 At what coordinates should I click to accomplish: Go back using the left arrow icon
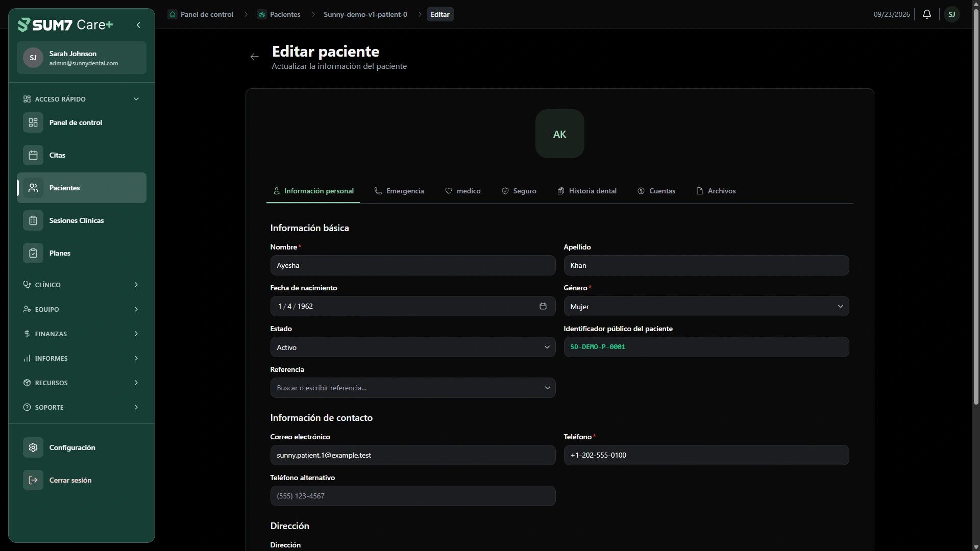[x=255, y=57]
